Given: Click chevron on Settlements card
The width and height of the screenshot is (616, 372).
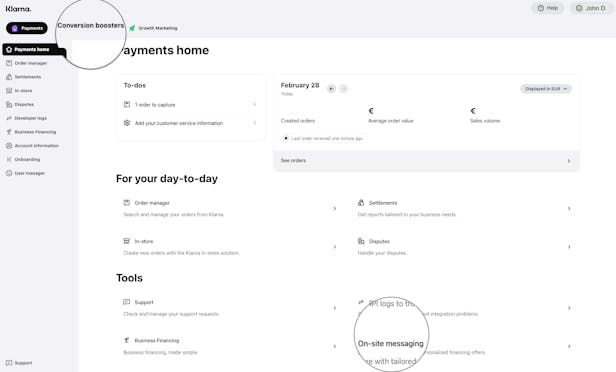Looking at the screenshot, I should (569, 209).
